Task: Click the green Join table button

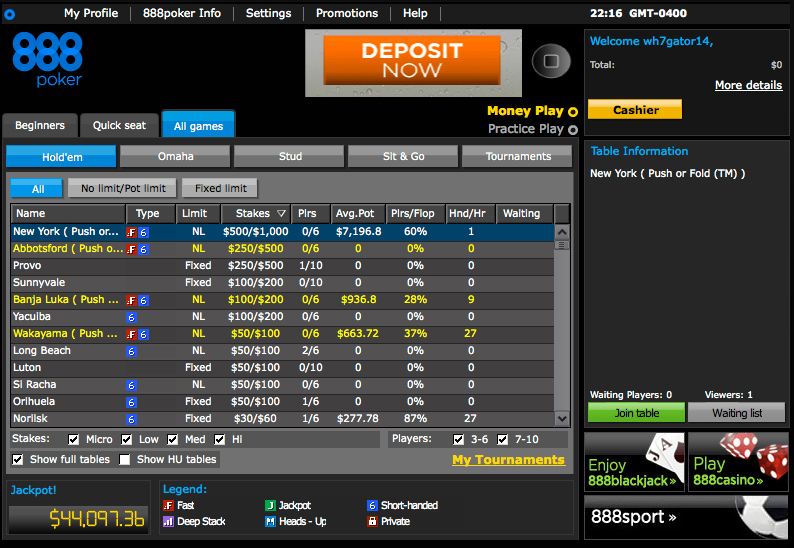Action: [637, 413]
